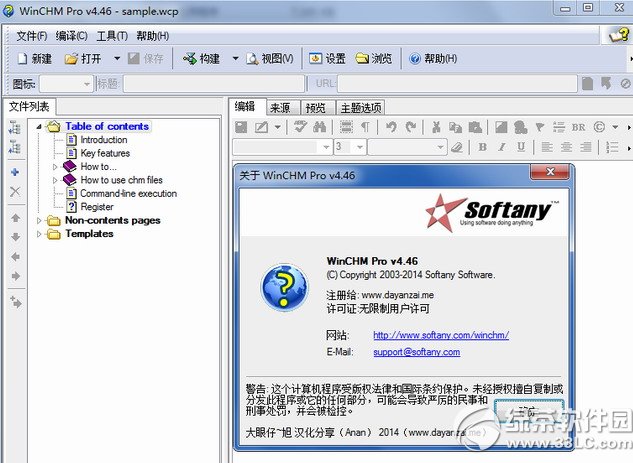Switch to the 编辑 tab
Viewport: 633px width, 463px height.
tap(245, 107)
